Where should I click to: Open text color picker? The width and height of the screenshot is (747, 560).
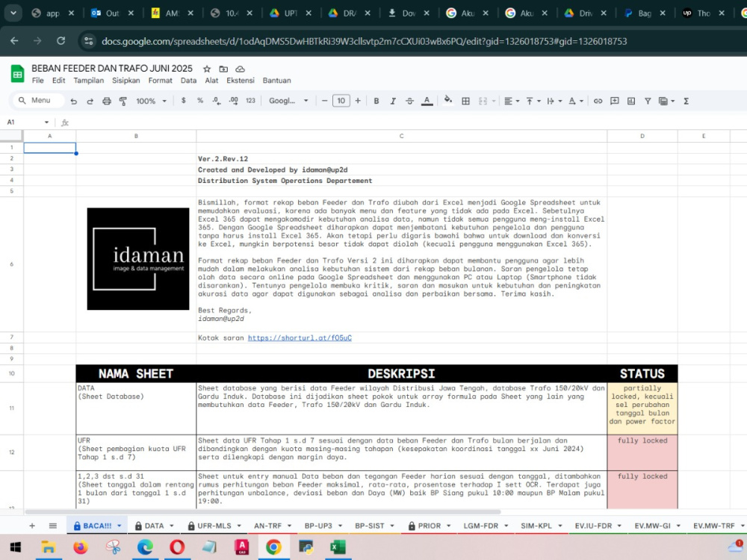click(x=427, y=101)
